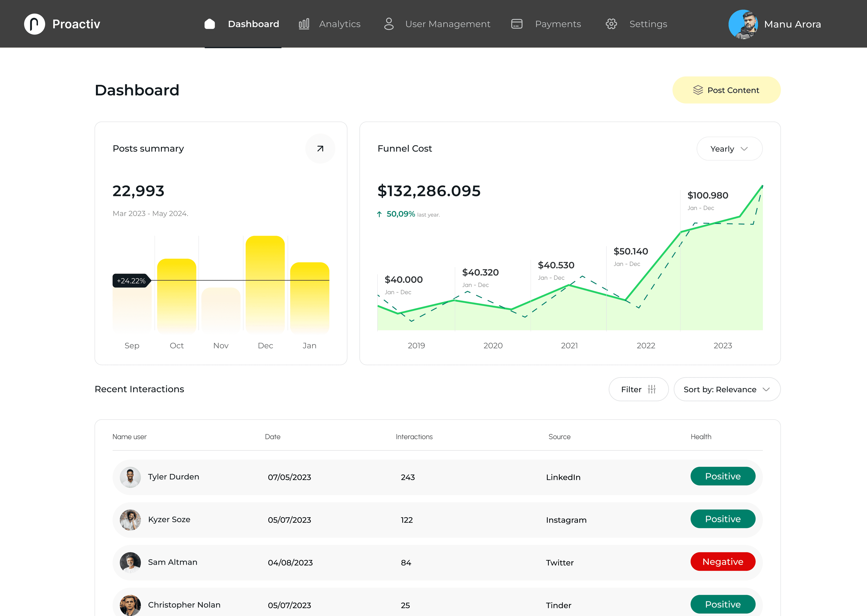Viewport: 867px width, 616px height.
Task: Click the Filter sliders icon
Action: (x=652, y=389)
